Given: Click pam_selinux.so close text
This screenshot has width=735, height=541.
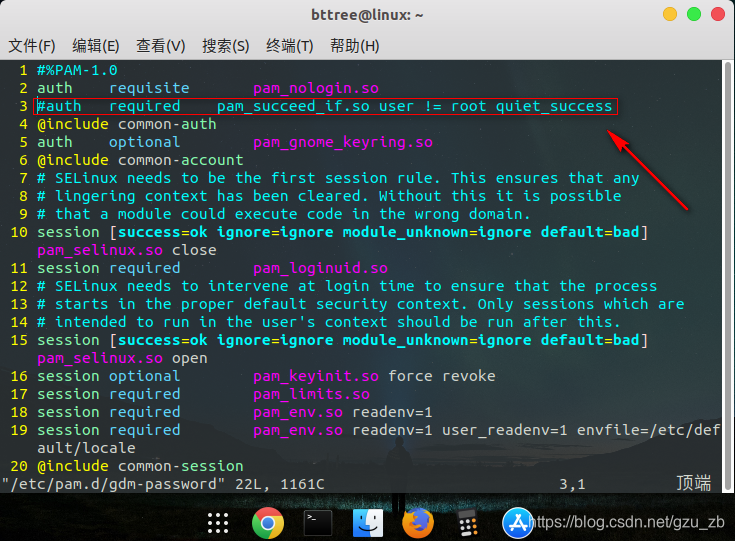Looking at the screenshot, I should (x=127, y=250).
